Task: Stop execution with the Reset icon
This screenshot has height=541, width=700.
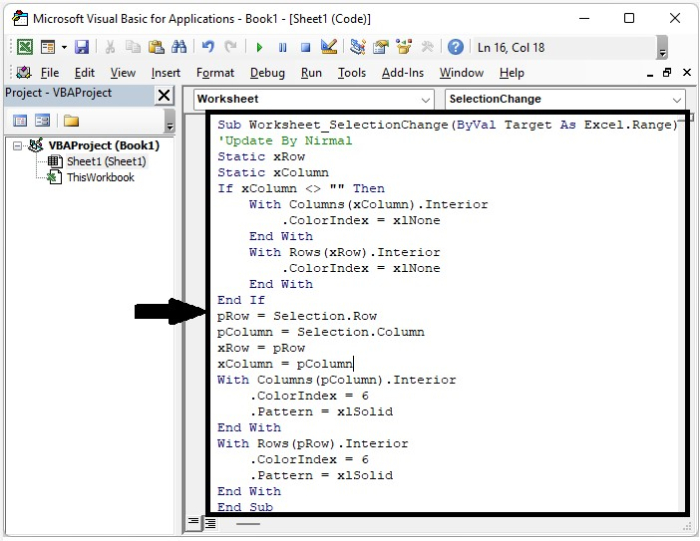Action: click(x=304, y=47)
